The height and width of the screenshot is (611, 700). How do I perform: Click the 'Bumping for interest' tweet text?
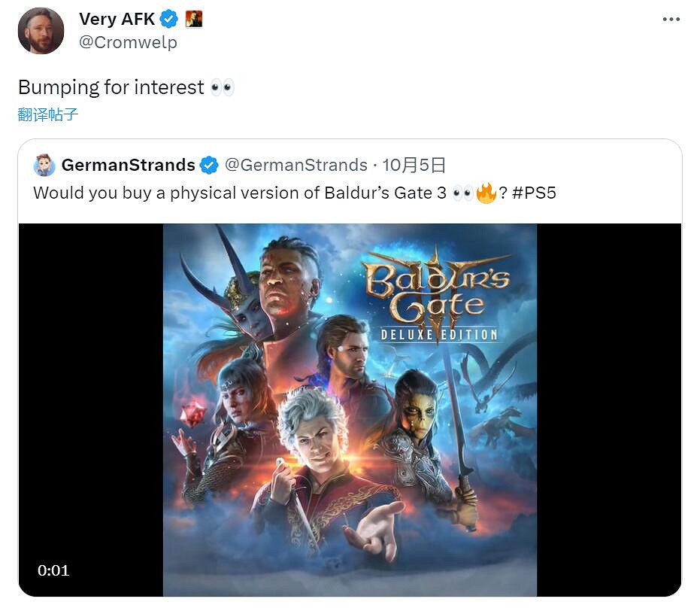pos(111,87)
